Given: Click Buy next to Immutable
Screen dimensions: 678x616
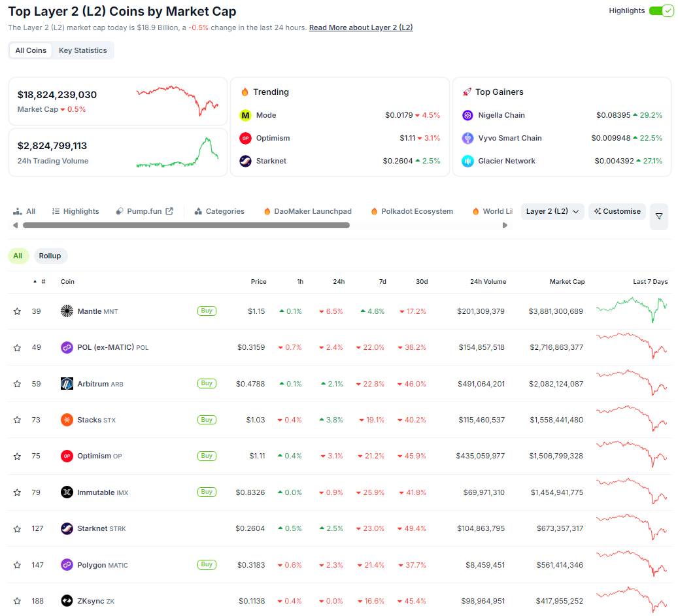Looking at the screenshot, I should [207, 492].
